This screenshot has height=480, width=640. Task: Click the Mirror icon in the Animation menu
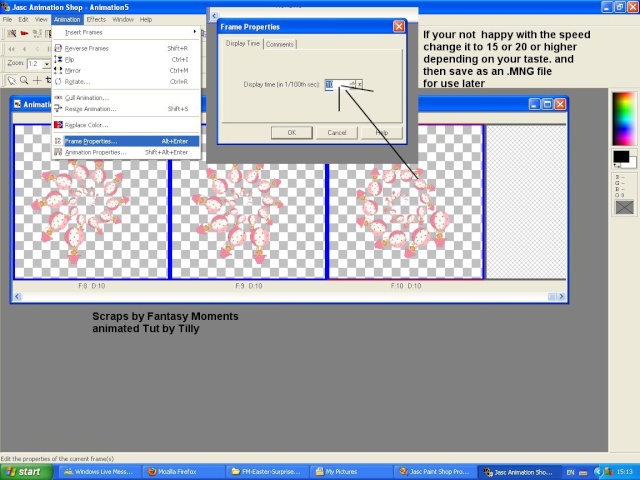pyautogui.click(x=58, y=70)
